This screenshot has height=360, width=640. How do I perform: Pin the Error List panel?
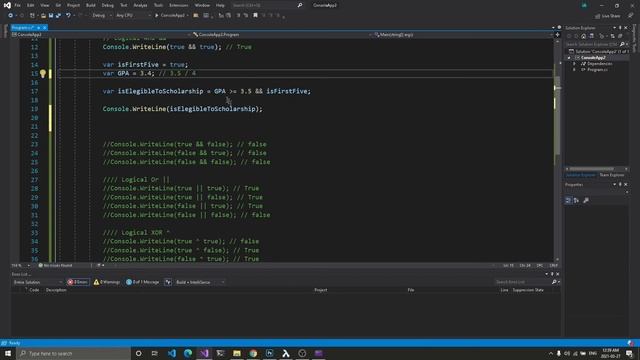pos(552,274)
